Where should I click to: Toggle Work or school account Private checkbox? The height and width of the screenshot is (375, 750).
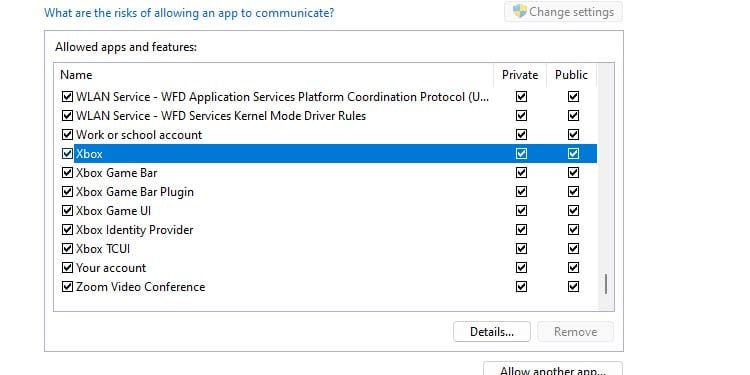521,135
